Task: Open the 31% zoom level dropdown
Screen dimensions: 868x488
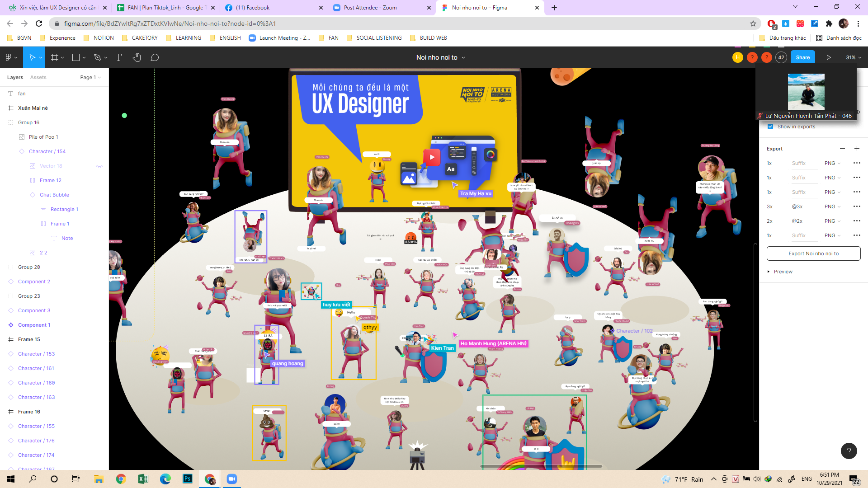Action: pos(854,57)
